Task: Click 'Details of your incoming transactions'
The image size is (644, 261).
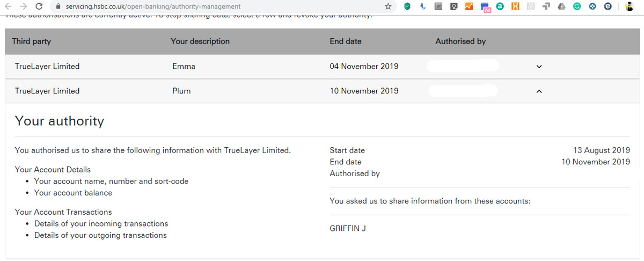Action: [x=101, y=223]
